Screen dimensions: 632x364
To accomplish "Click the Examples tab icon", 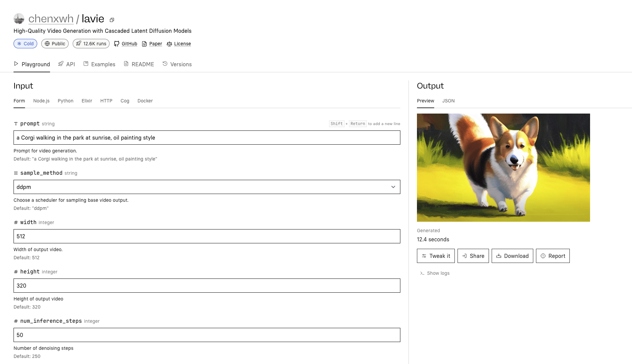I will 86,64.
